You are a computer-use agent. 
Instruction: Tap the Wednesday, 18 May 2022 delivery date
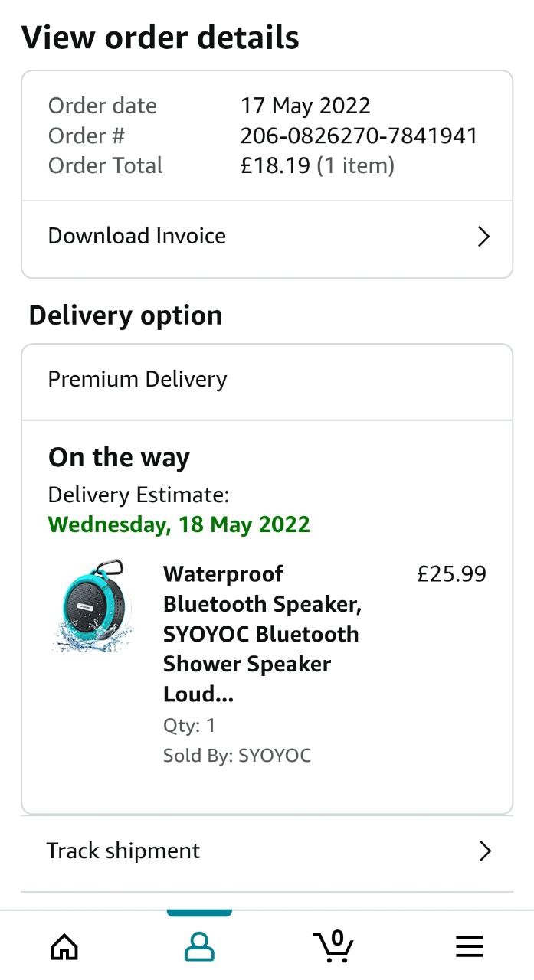(179, 524)
